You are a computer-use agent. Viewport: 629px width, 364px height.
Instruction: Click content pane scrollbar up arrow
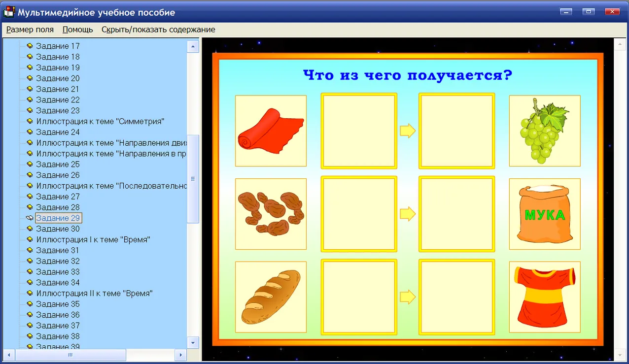[619, 44]
